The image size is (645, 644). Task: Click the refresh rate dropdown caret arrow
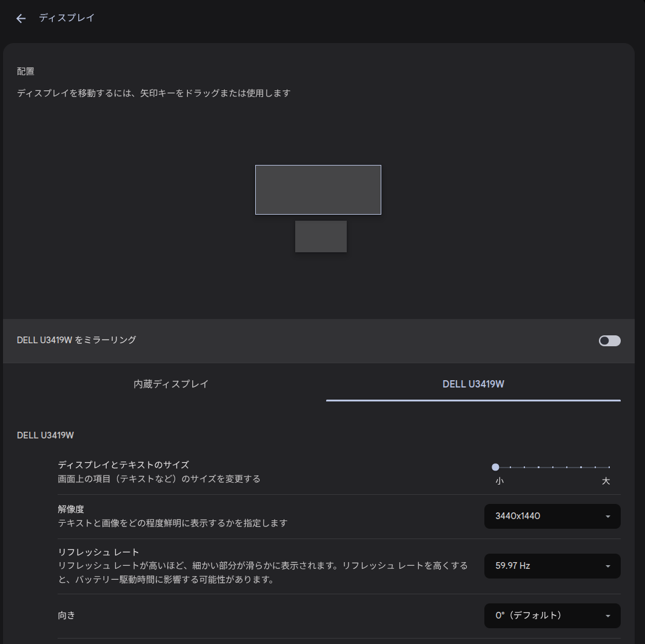[x=607, y=566]
